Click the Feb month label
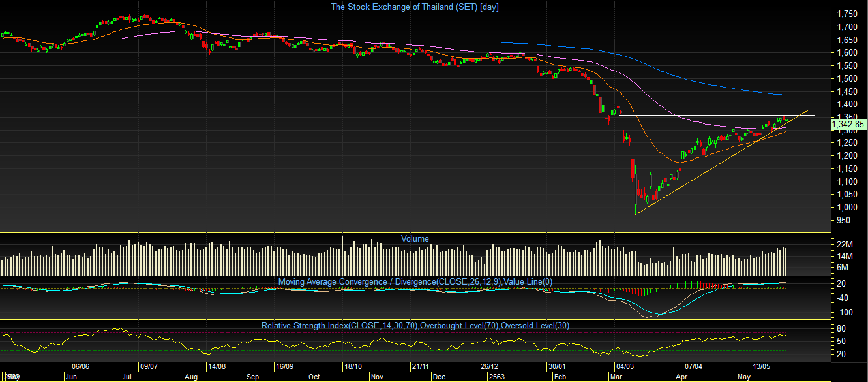 (x=560, y=377)
